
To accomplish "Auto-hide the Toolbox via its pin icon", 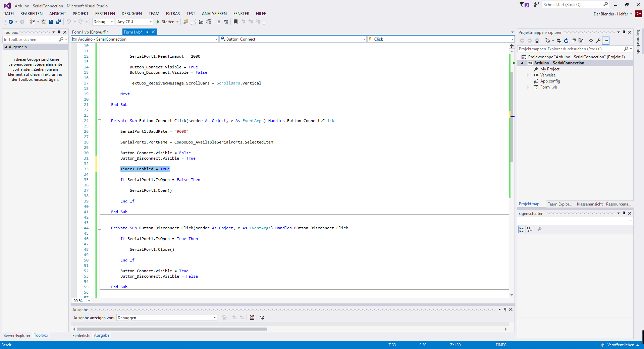I will (x=59, y=32).
